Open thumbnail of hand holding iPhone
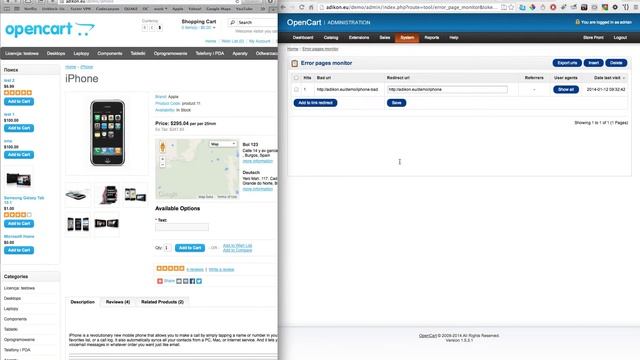The width and height of the screenshot is (640, 360). [x=107, y=195]
